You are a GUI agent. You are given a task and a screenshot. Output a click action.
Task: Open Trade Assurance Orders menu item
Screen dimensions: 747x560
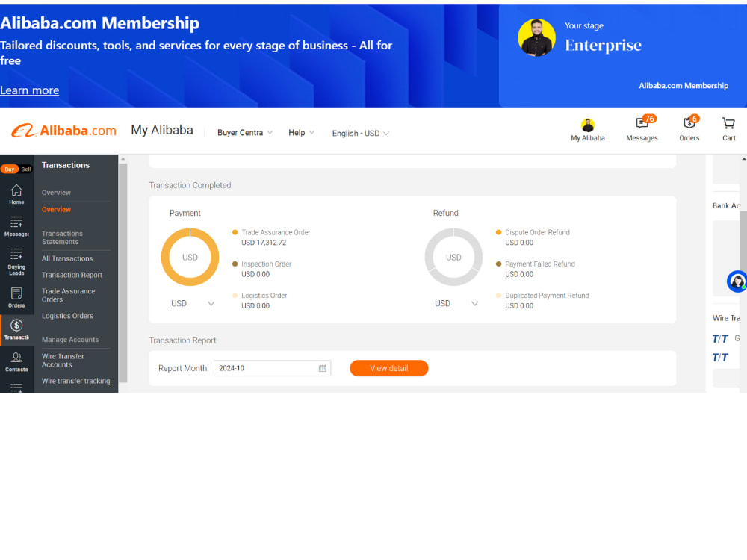[68, 295]
